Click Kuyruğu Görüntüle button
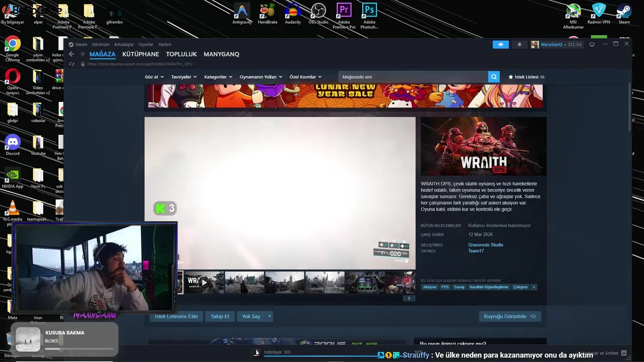This screenshot has width=644, height=362. [510, 316]
